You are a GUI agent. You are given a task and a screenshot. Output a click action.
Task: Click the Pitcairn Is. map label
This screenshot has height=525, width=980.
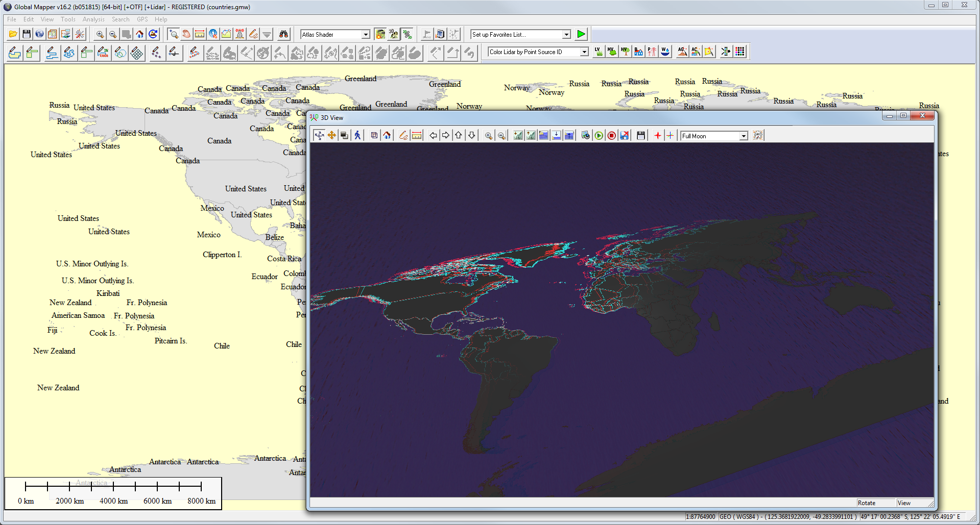click(171, 341)
